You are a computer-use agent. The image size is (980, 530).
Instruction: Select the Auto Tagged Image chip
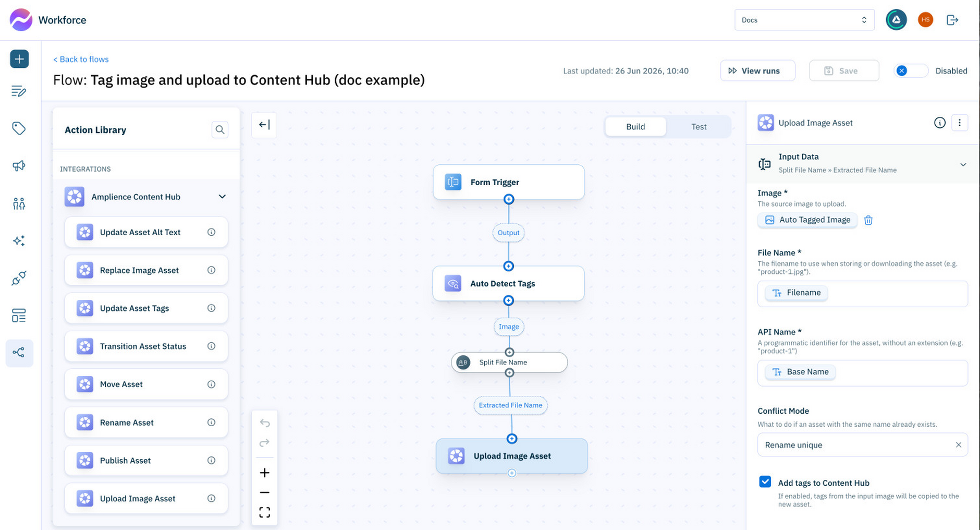pyautogui.click(x=807, y=220)
